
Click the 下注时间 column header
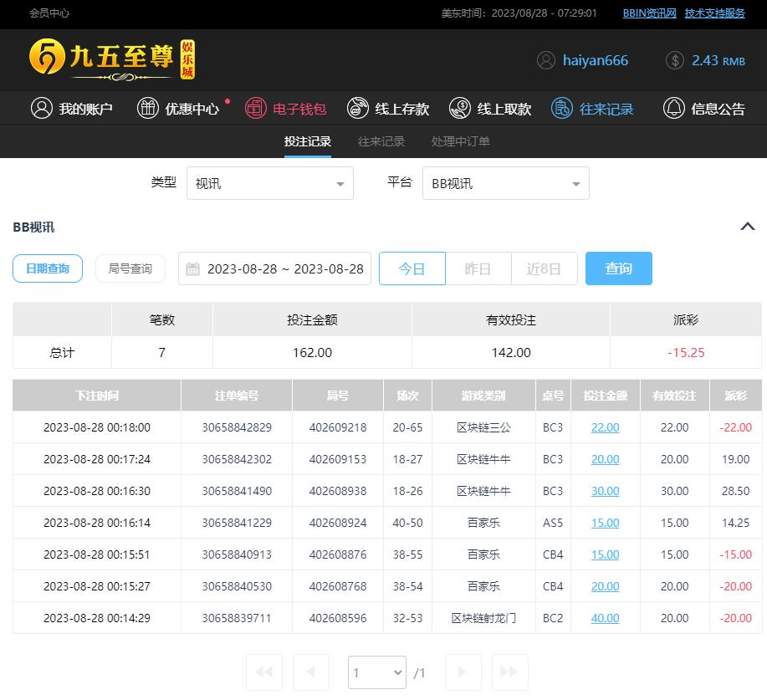pos(97,396)
